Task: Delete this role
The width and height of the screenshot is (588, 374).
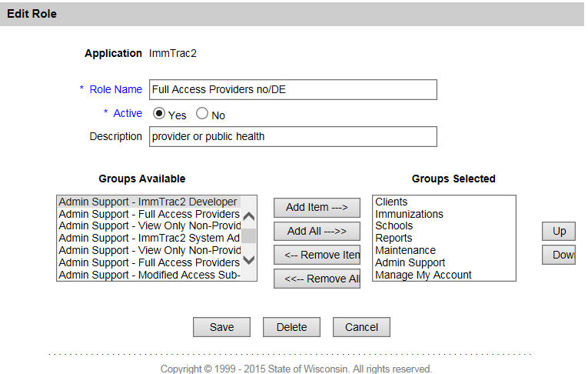Action: point(291,327)
